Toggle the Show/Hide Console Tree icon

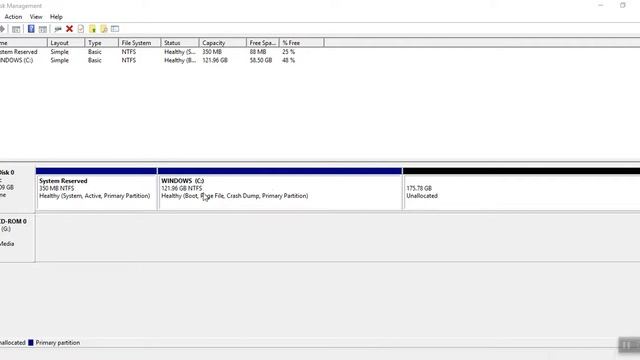[x=16, y=29]
